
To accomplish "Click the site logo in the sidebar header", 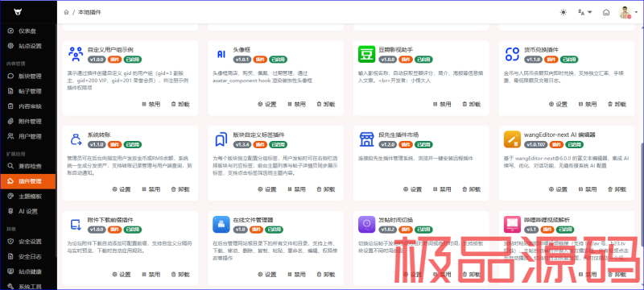I will point(17,11).
